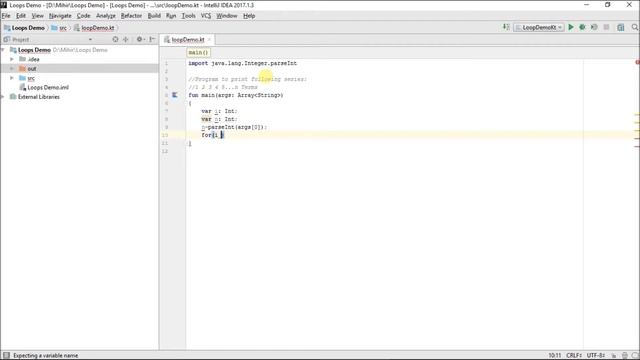
Task: Expand the src folder
Action: [12, 78]
